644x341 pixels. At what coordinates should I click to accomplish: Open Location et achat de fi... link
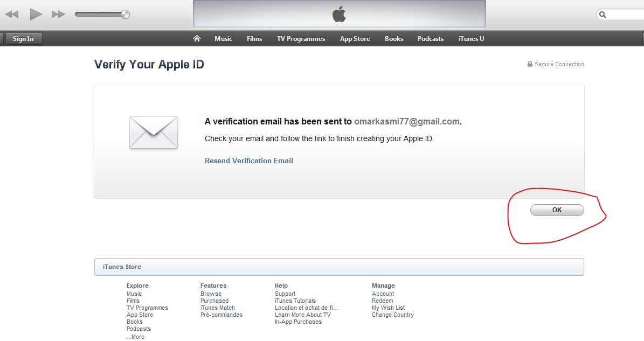click(307, 308)
